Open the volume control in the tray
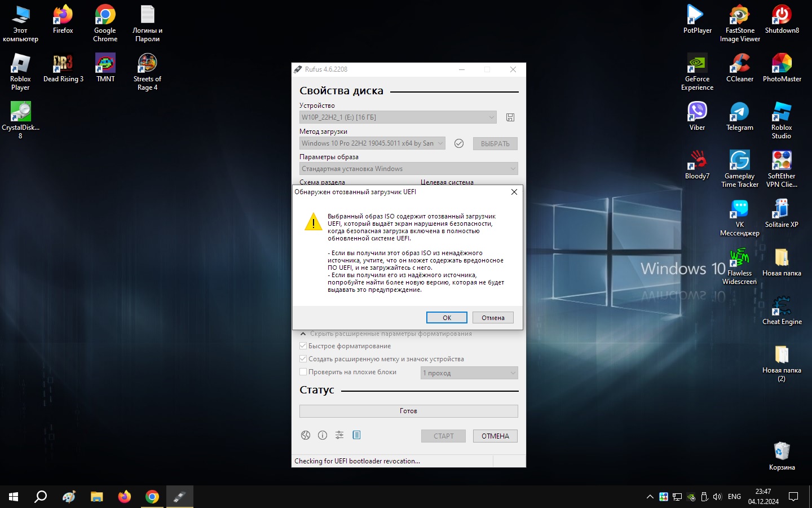Viewport: 812px width, 508px height. point(717,497)
